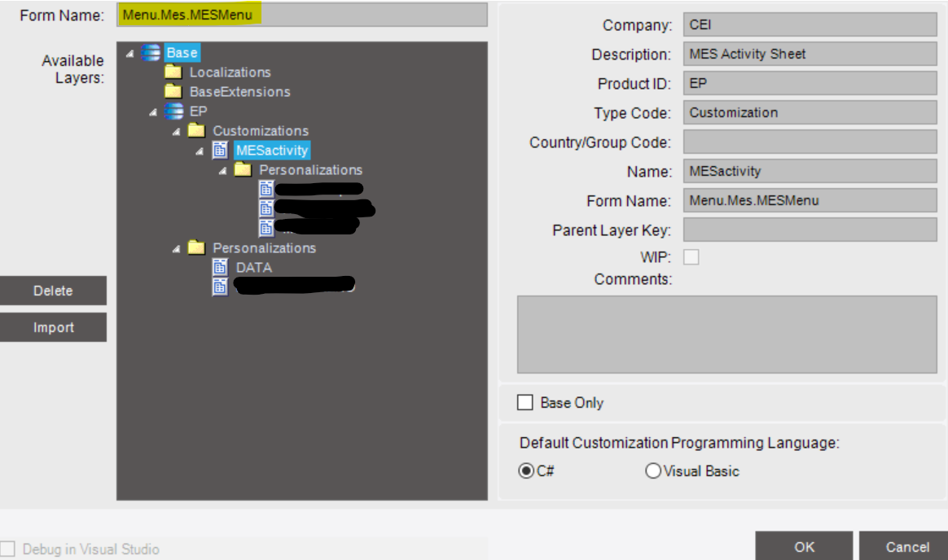
Task: Click the Personalizations folder icon above DATA
Action: [196, 247]
